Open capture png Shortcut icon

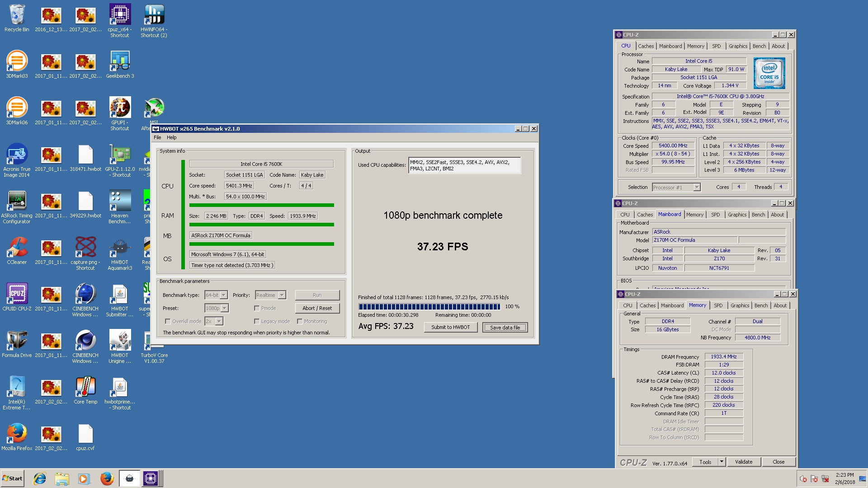click(85, 253)
